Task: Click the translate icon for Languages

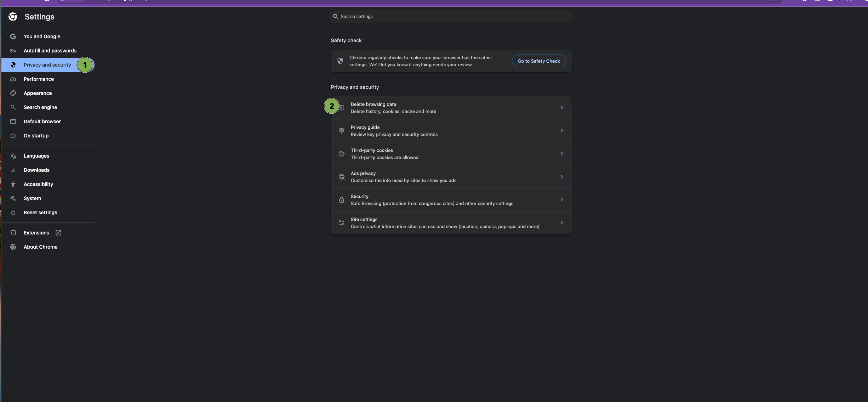Action: click(x=13, y=156)
